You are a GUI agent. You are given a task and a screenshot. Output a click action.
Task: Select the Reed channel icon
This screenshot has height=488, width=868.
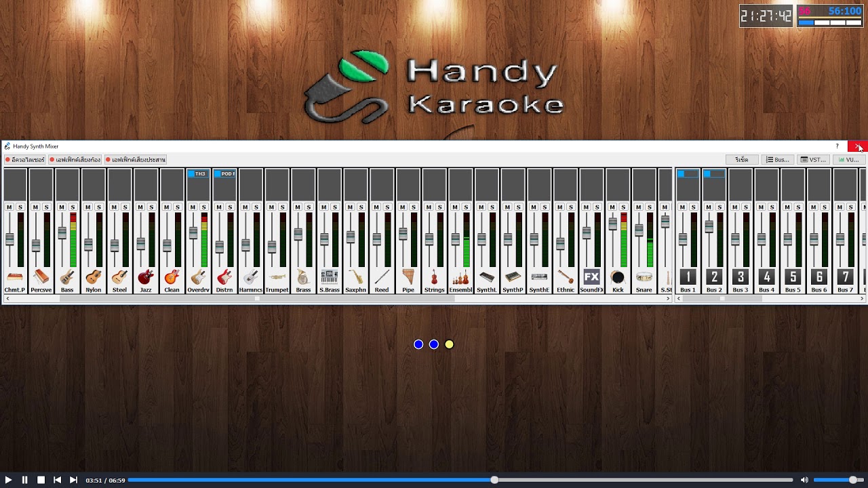coord(382,277)
